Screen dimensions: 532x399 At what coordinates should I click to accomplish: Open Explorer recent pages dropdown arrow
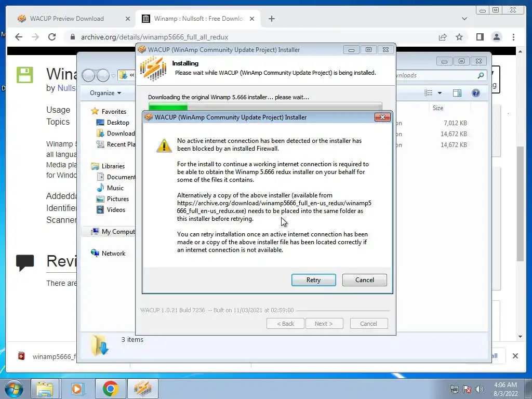tap(113, 76)
